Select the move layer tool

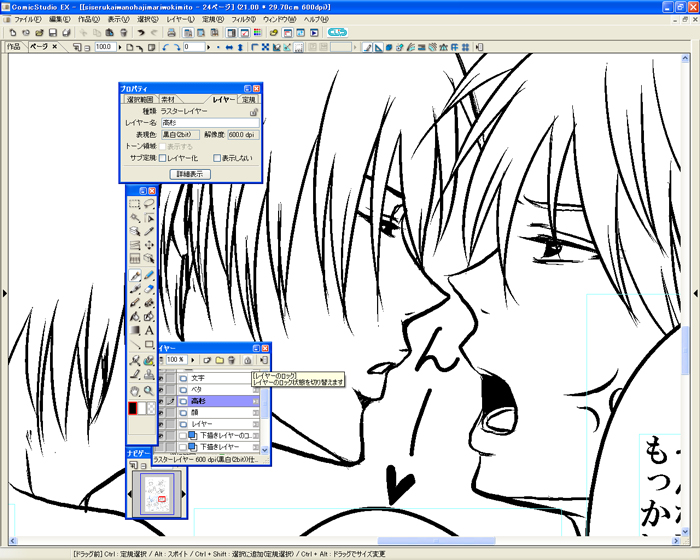(149, 245)
